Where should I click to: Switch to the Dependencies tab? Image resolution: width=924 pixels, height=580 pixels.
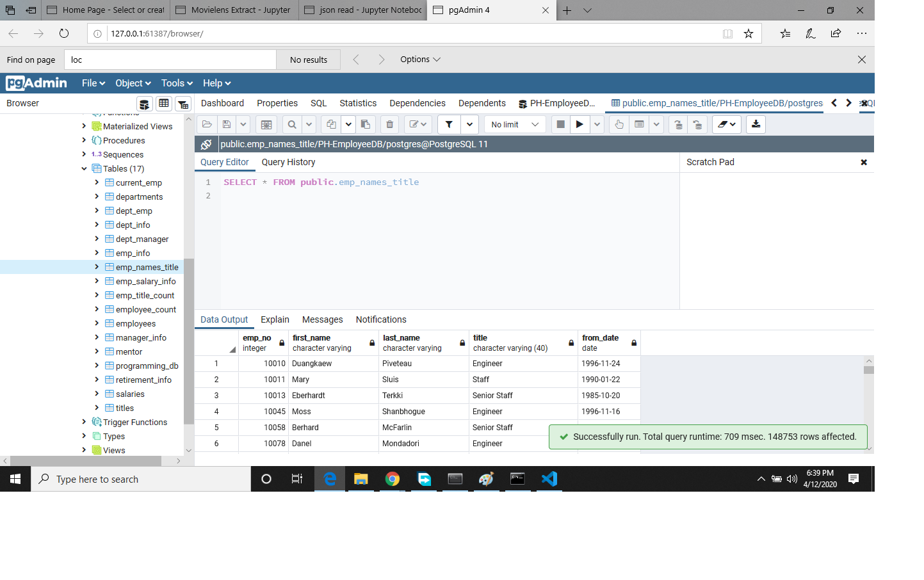417,103
